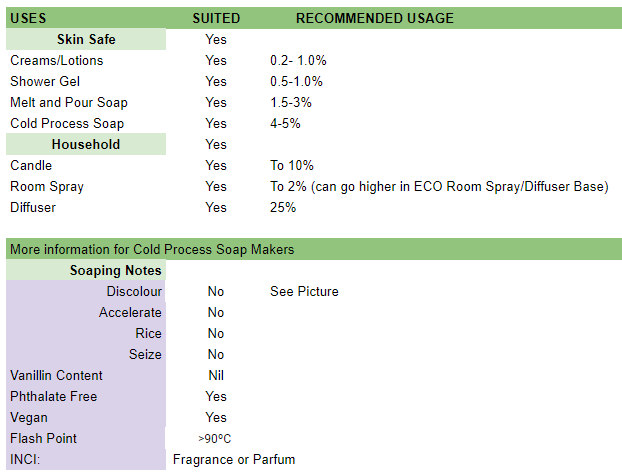Click the Creams/Lotions row label
This screenshot has height=472, width=622.
(57, 60)
